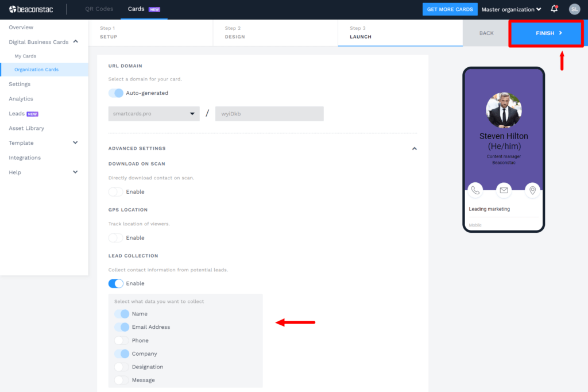Collapse the Advanced Settings section
588x392 pixels.
415,148
